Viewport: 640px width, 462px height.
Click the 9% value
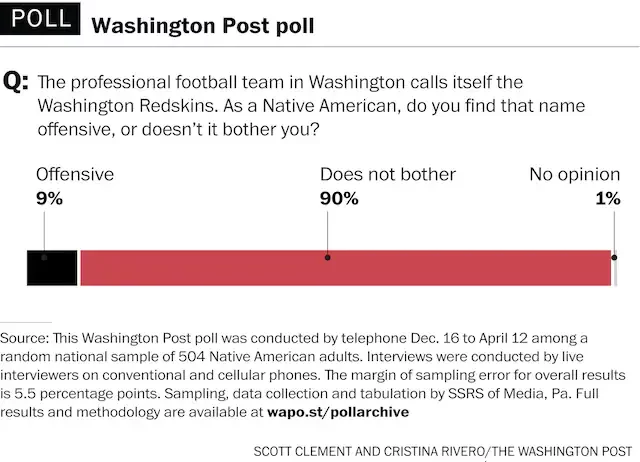49,198
